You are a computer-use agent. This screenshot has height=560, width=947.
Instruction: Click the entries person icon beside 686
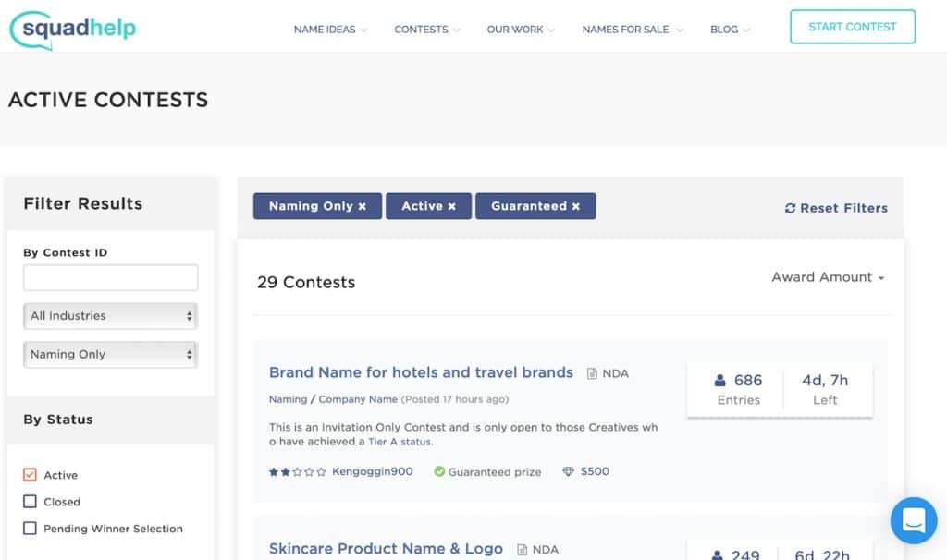pyautogui.click(x=719, y=380)
